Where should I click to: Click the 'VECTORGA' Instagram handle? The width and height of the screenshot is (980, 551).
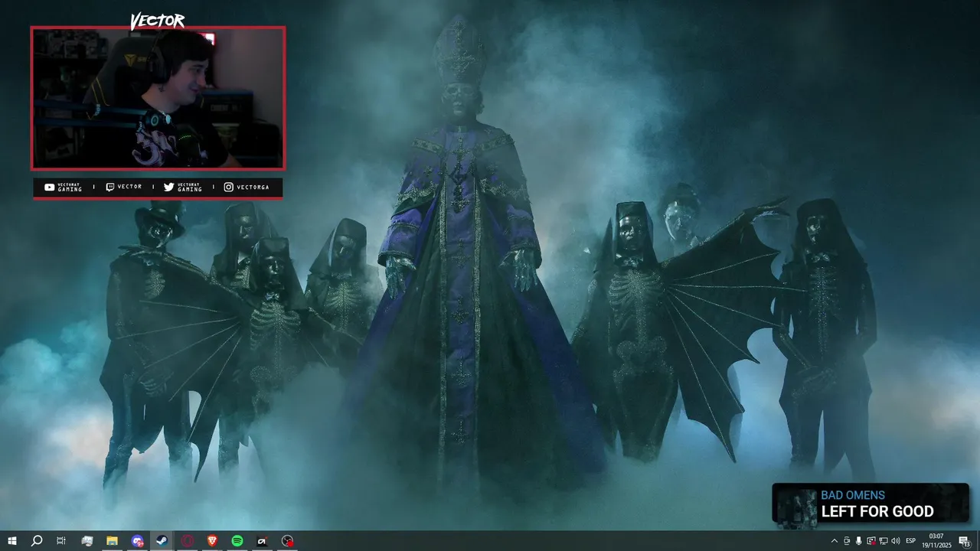pos(253,187)
